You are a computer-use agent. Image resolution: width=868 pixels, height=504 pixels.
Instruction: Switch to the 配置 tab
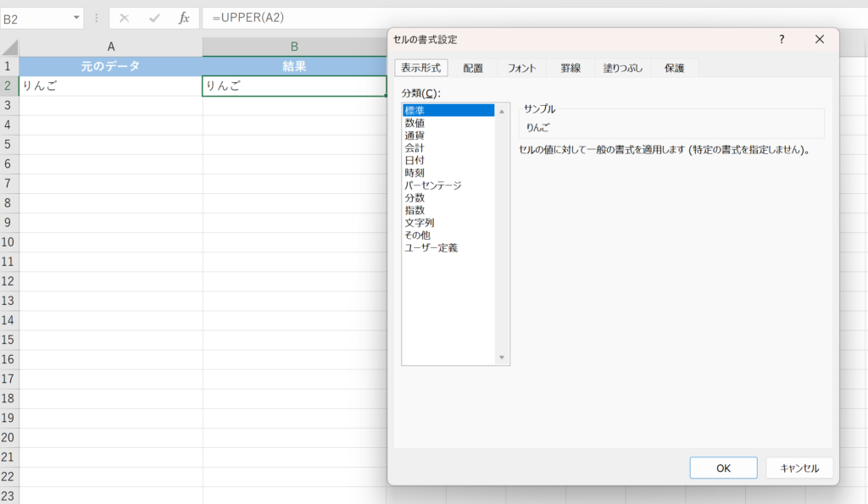tap(473, 69)
